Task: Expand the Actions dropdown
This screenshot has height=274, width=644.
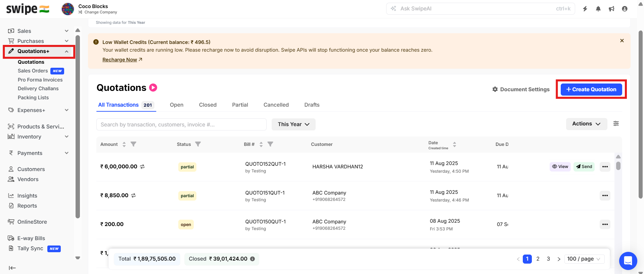Action: coord(586,124)
